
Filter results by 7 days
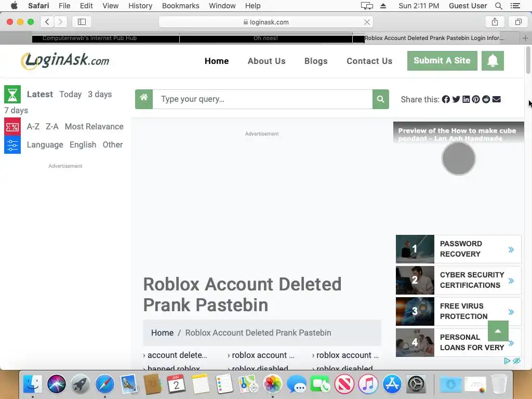click(x=16, y=111)
